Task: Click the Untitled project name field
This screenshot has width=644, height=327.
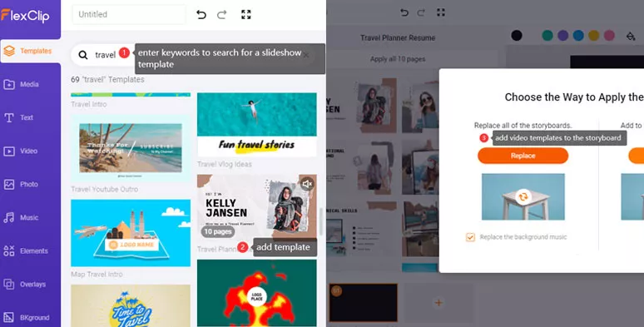Action: coord(129,14)
